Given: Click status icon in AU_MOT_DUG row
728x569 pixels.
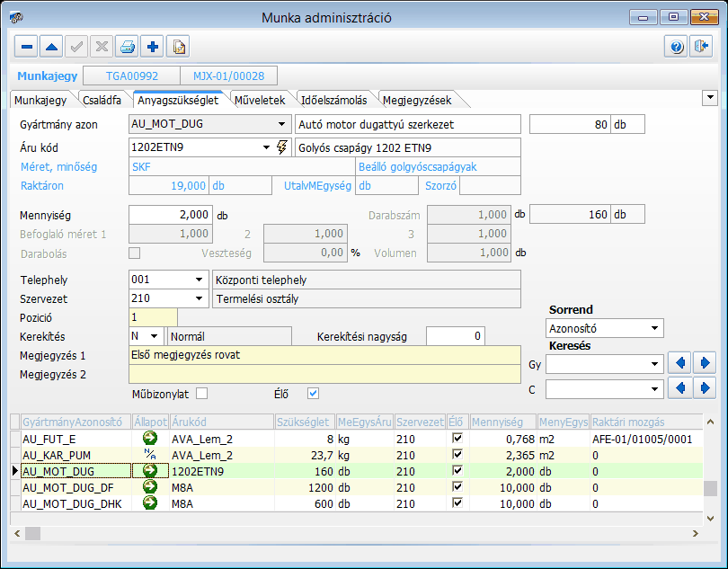Looking at the screenshot, I should [150, 470].
